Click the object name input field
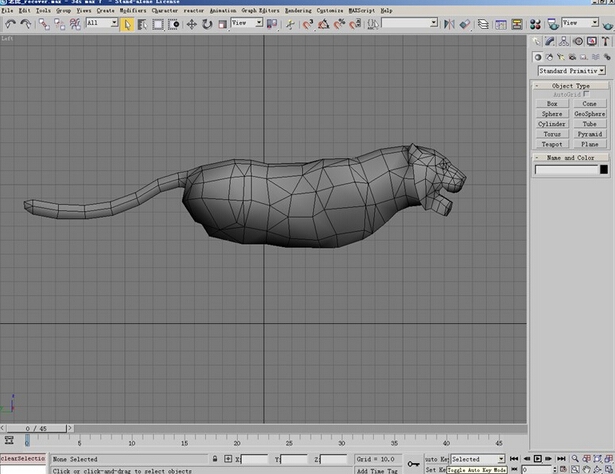 click(x=566, y=169)
